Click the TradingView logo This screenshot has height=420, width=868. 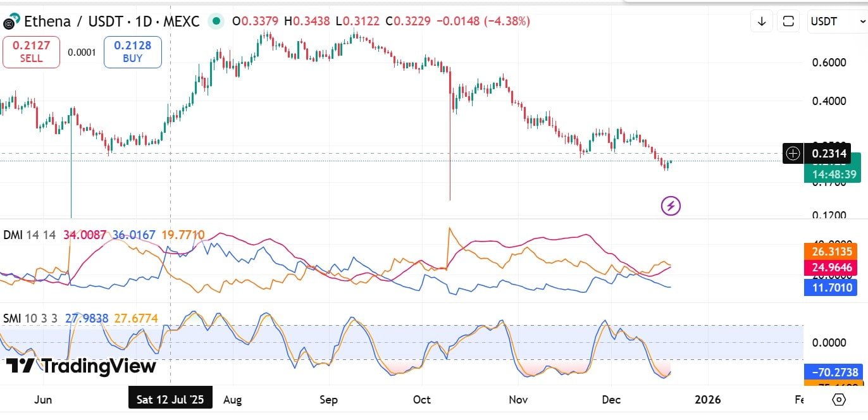pyautogui.click(x=81, y=366)
